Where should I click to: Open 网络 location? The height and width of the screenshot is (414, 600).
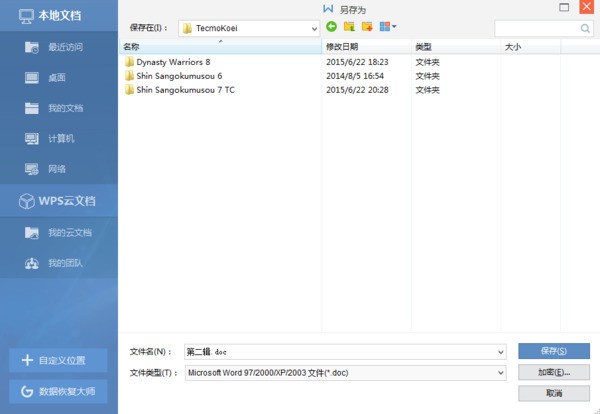click(59, 169)
